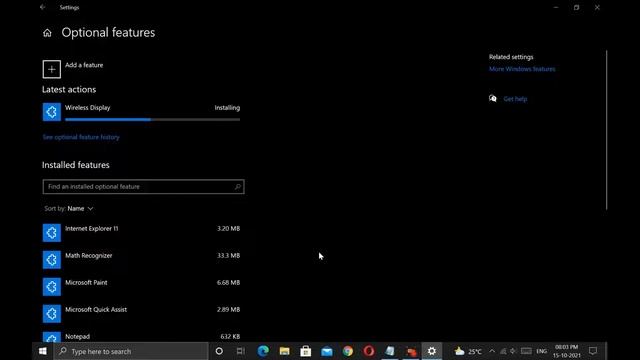Open Cortana from the taskbar circle
The width and height of the screenshot is (640, 360).
coord(219,351)
